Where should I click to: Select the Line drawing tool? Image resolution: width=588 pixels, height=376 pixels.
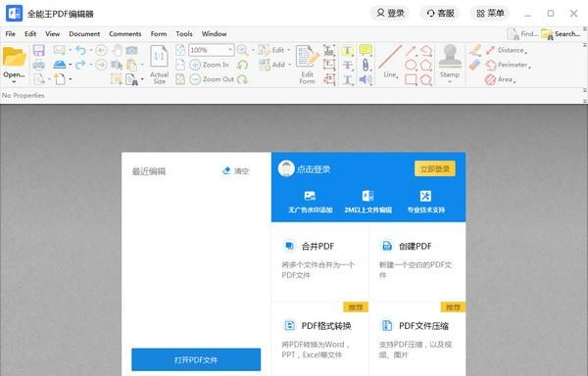point(390,62)
